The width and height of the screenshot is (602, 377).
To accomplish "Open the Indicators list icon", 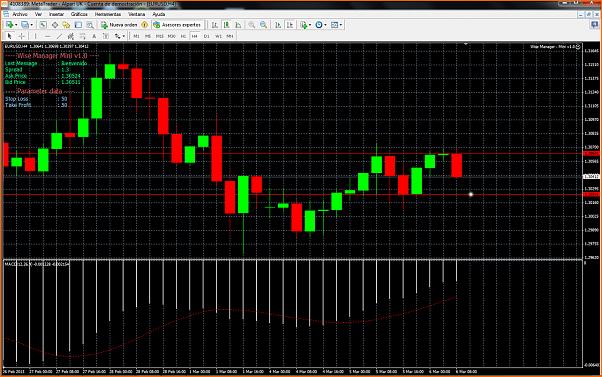I will [x=304, y=25].
